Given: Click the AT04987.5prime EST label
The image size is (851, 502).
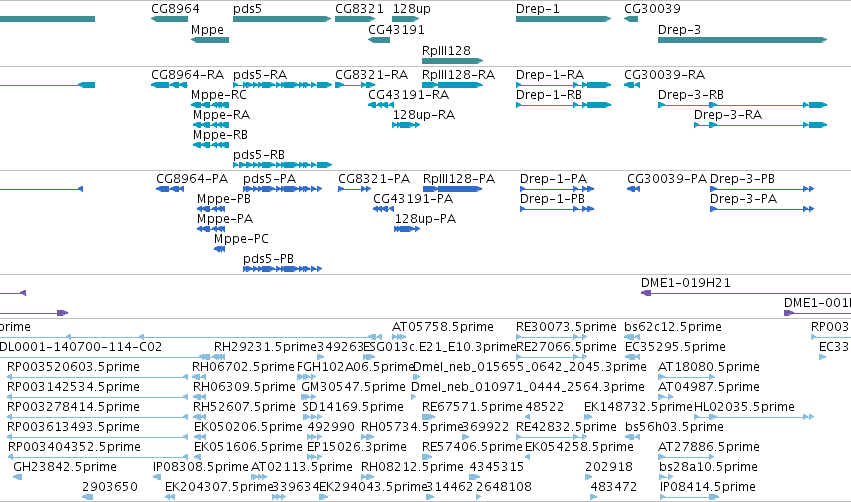Looking at the screenshot, I should [708, 387].
